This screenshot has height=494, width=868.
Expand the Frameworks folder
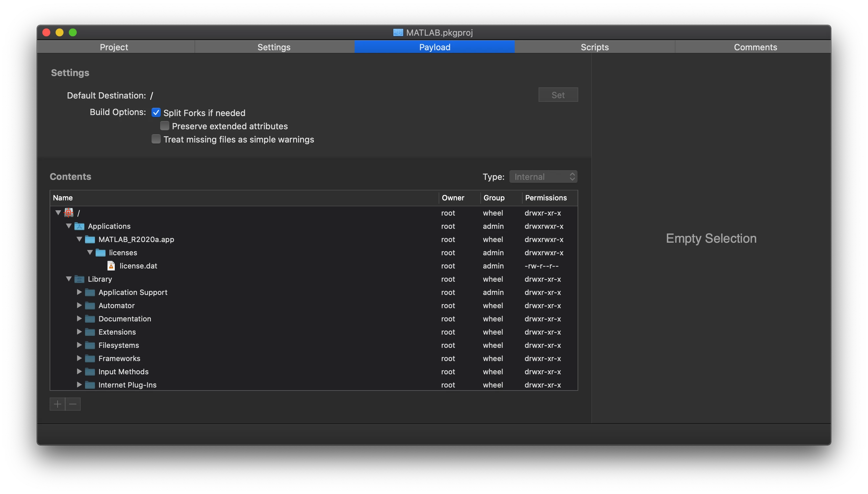point(79,358)
